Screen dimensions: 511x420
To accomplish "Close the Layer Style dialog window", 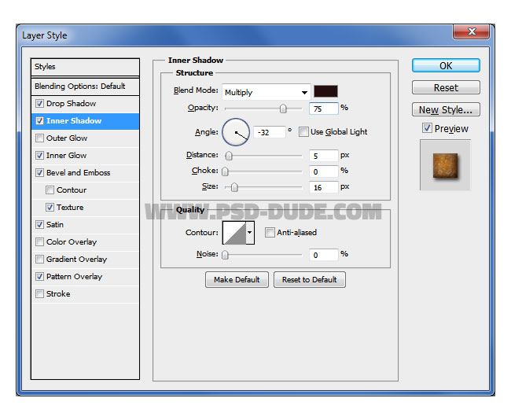I will (x=472, y=32).
